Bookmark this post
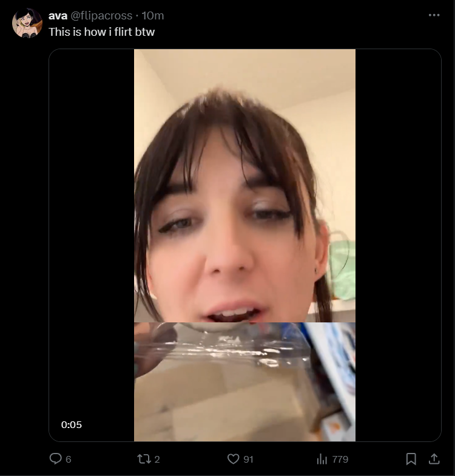The width and height of the screenshot is (455, 476). pyautogui.click(x=411, y=459)
